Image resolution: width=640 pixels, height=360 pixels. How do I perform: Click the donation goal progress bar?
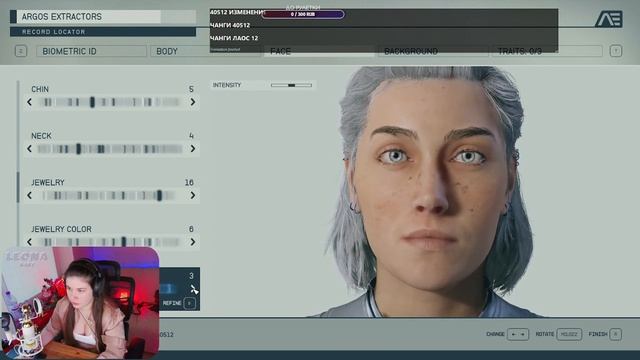(302, 14)
